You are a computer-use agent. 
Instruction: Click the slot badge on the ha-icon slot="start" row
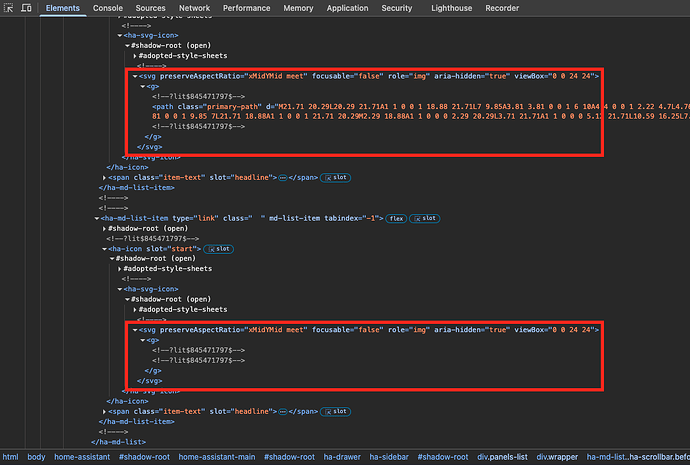[219, 249]
